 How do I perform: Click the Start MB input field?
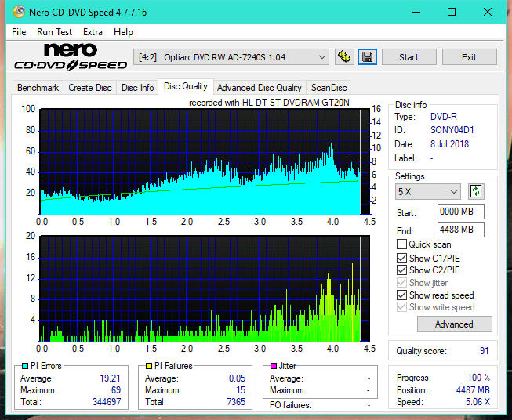tap(460, 212)
